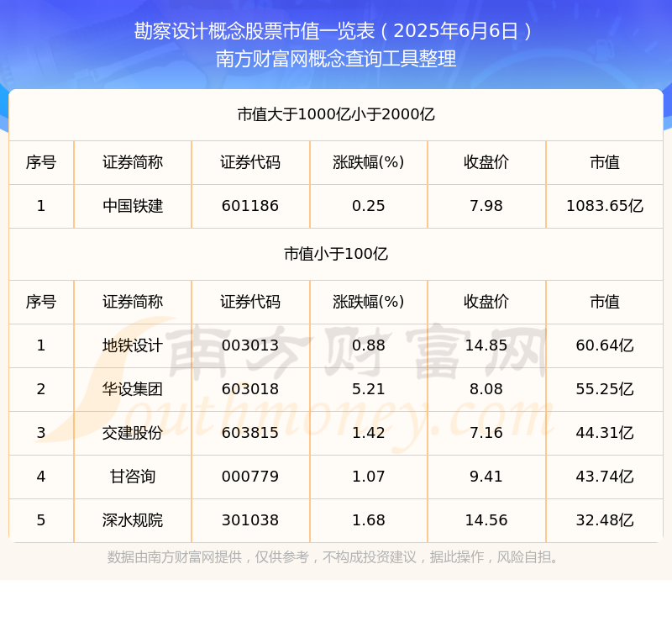Click market value 1083.65亿
Viewport: 672px width, 622px height.
605,206
